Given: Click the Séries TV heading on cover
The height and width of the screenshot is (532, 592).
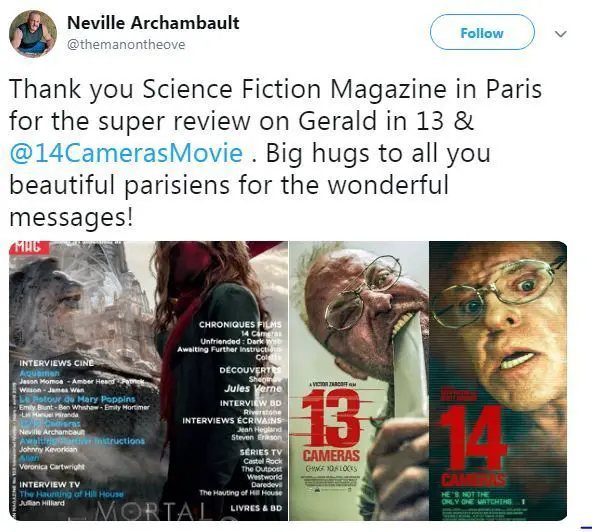Looking at the screenshot, I should [x=261, y=452].
